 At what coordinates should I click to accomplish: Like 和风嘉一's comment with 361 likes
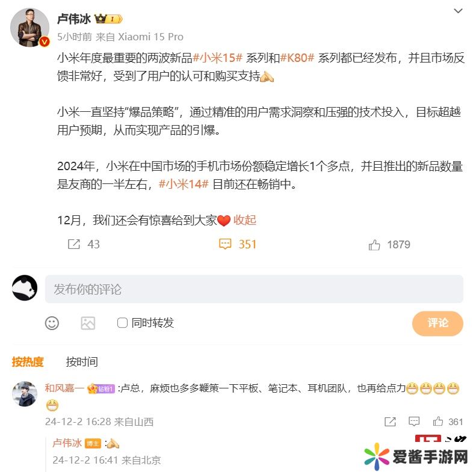pos(437,421)
